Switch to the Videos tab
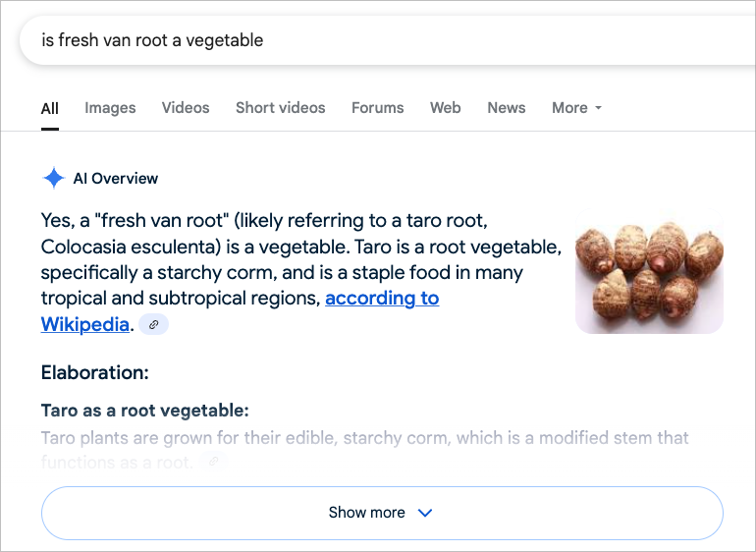The image size is (756, 552). [186, 108]
